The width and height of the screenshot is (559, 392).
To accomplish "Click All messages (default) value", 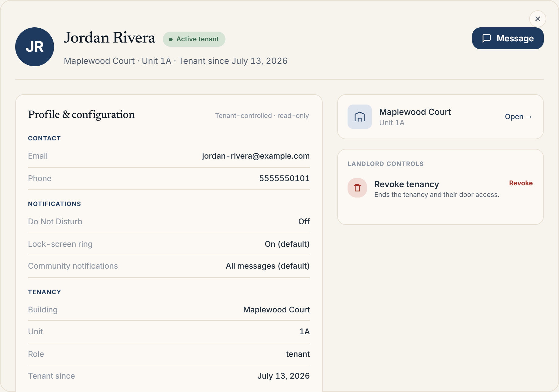I will [x=268, y=266].
